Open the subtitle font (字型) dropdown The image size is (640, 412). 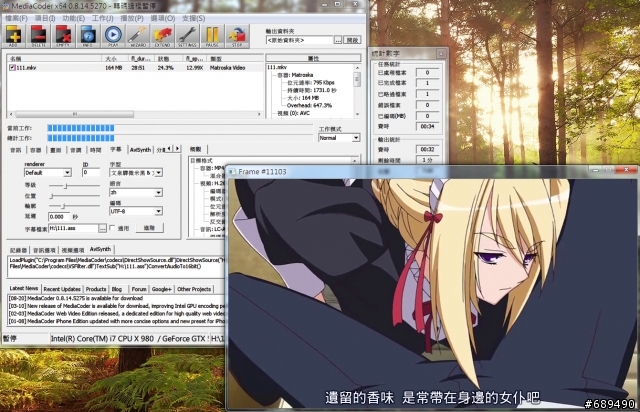click(158, 173)
